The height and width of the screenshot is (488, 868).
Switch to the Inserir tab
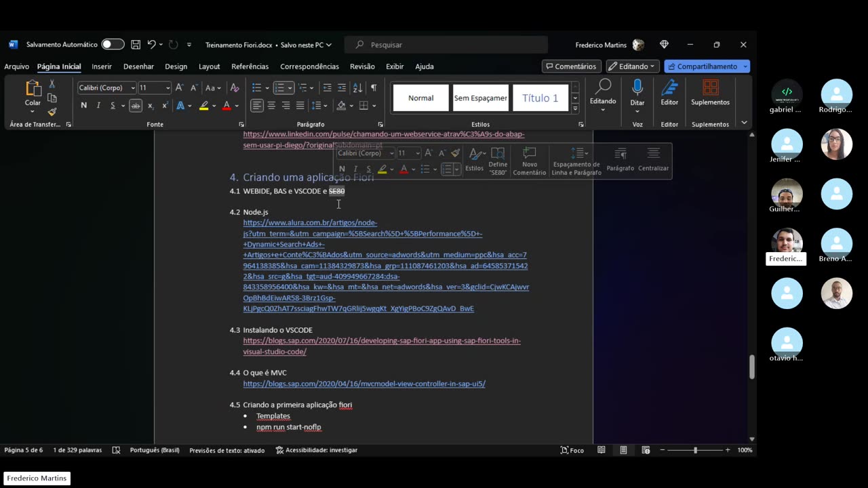pyautogui.click(x=102, y=66)
